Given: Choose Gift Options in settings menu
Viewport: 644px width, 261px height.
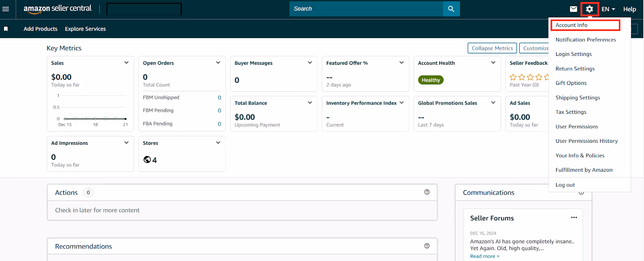Looking at the screenshot, I should [571, 83].
